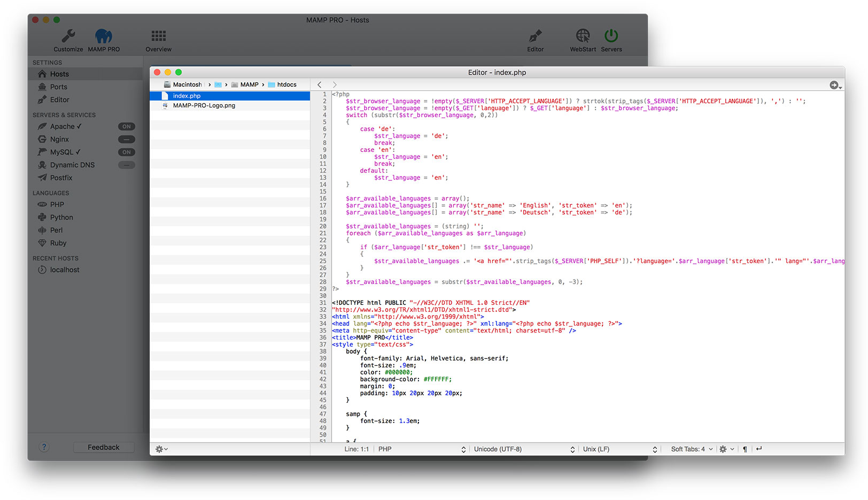Viewport: 868px width, 500px height.
Task: Open Ruby language settings
Action: [58, 243]
